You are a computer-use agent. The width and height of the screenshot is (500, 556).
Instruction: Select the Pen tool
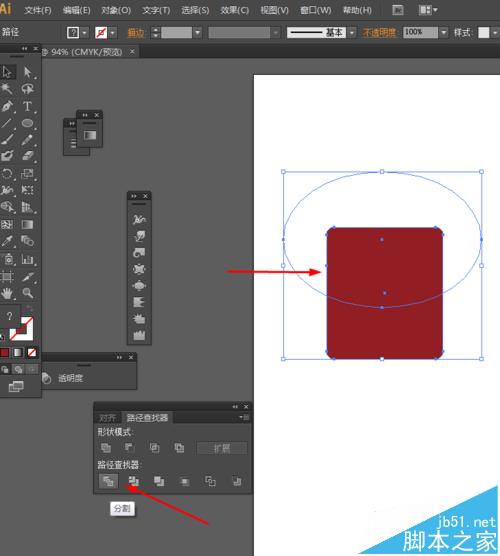click(7, 106)
